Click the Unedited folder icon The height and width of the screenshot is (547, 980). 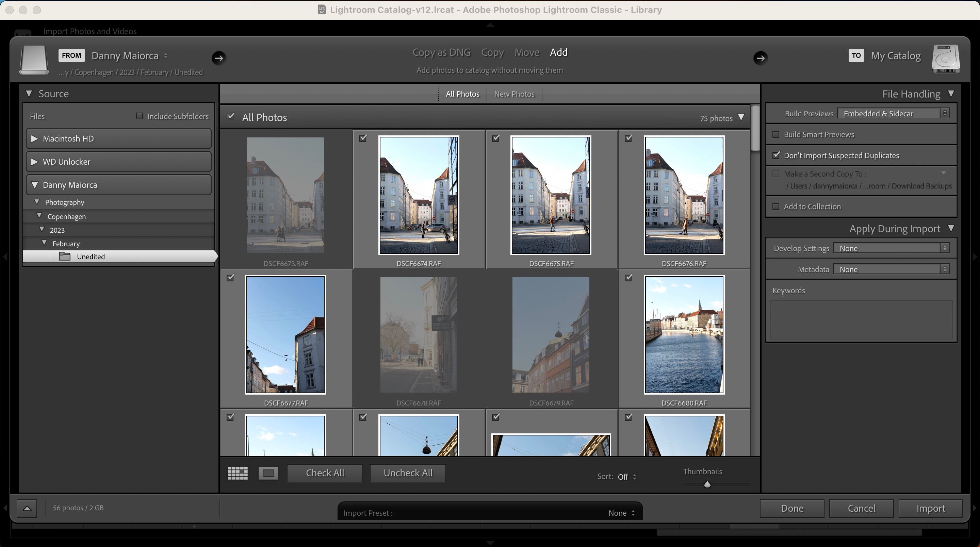[64, 256]
